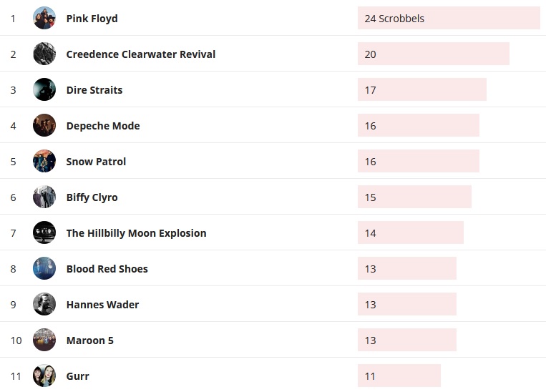Select the Hannes Wader artist name
Screen dimensions: 546x392
(x=102, y=305)
